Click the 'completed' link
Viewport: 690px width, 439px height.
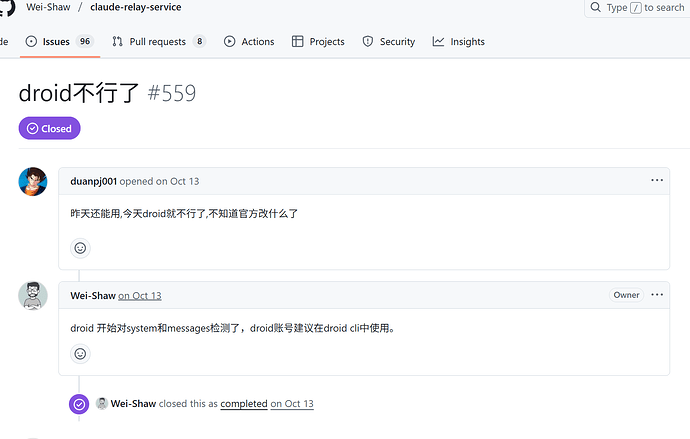(244, 403)
